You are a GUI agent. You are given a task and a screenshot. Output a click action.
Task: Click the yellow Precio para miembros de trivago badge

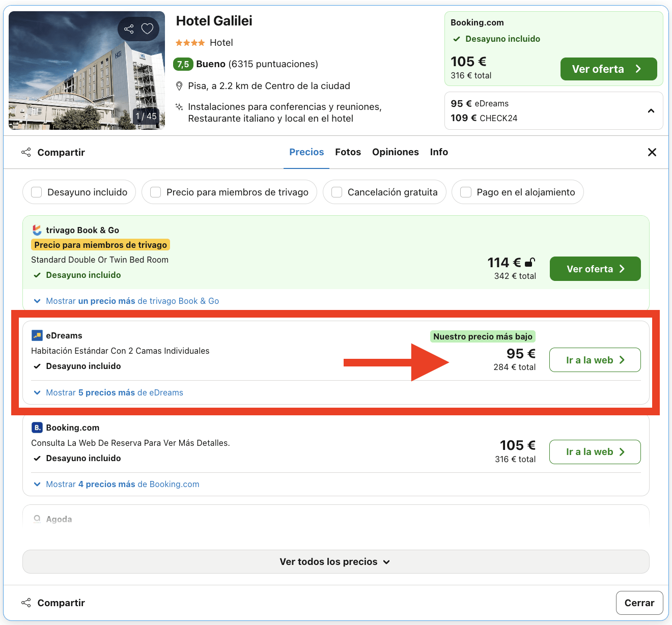[101, 245]
